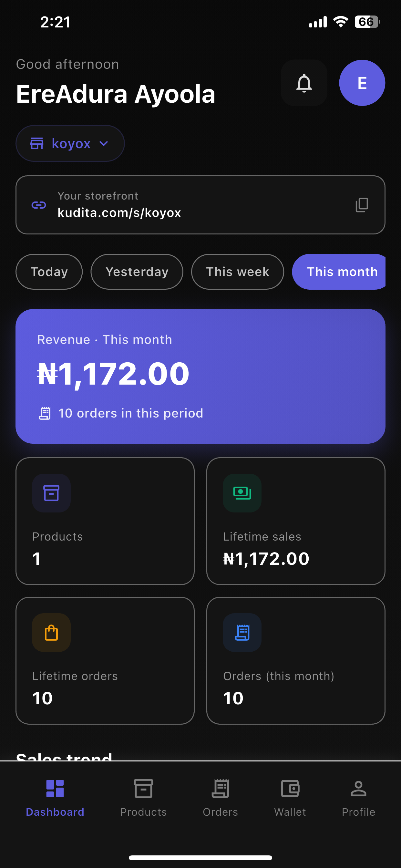Image resolution: width=401 pixels, height=868 pixels.
Task: Go to the Profile tab
Action: (358, 798)
